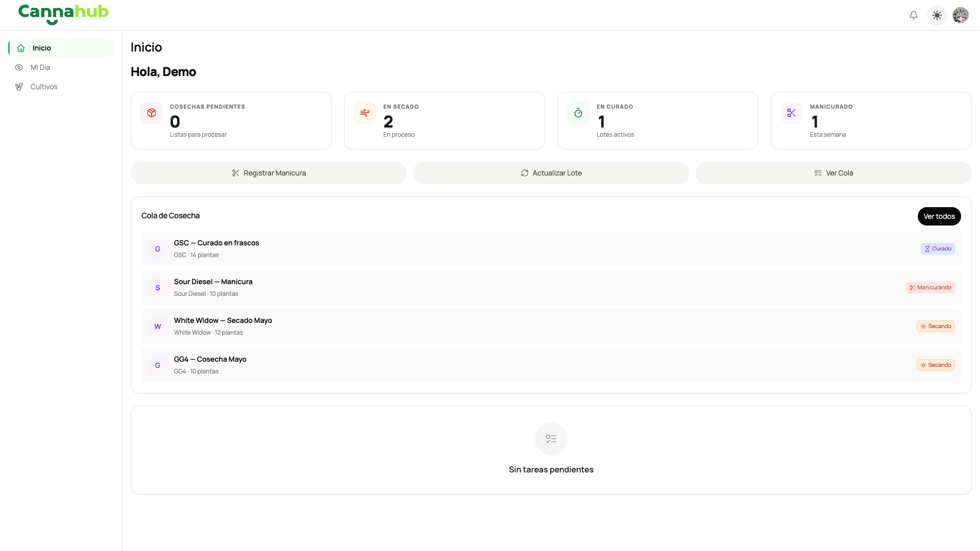The image size is (980, 551).
Task: Open the user avatar menu
Action: pos(961,15)
